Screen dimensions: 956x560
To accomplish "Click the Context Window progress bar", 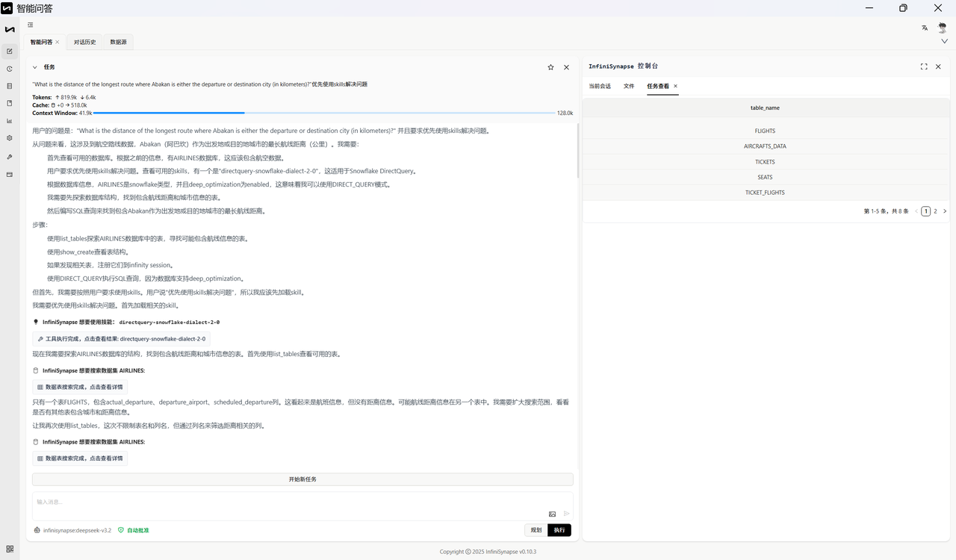I will point(324,113).
